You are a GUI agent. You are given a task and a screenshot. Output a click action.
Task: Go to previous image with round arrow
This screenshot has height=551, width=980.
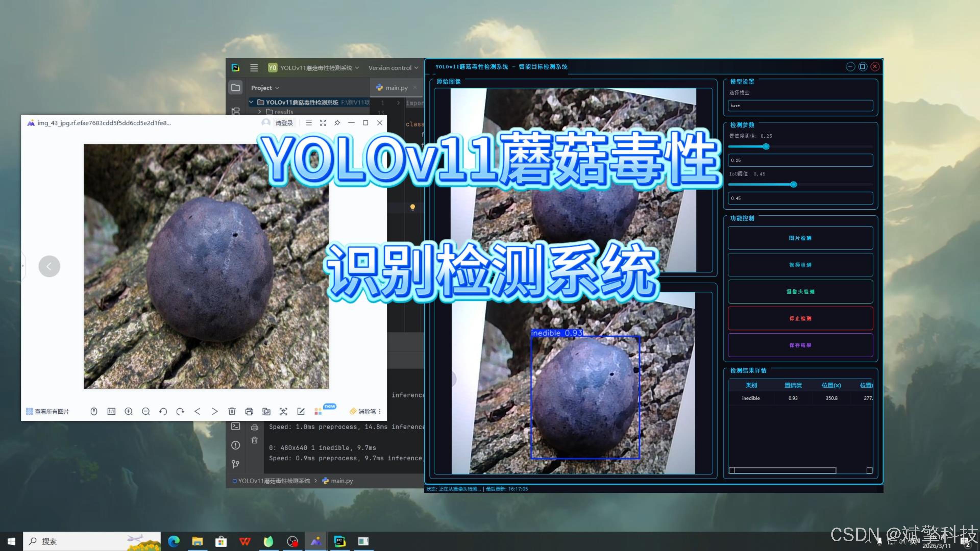49,266
